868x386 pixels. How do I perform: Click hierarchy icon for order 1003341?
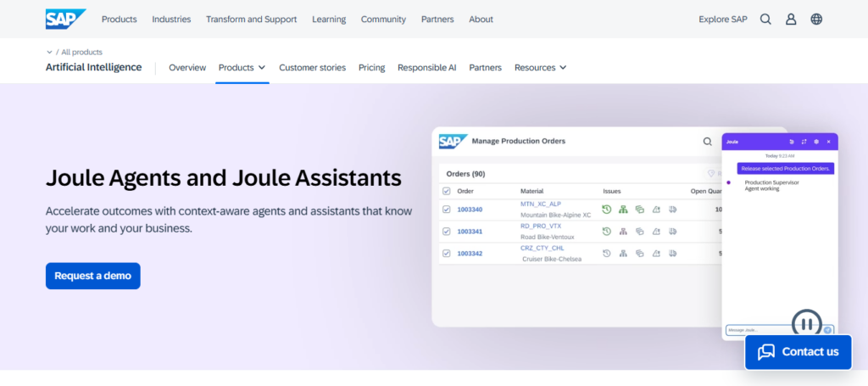tap(623, 232)
